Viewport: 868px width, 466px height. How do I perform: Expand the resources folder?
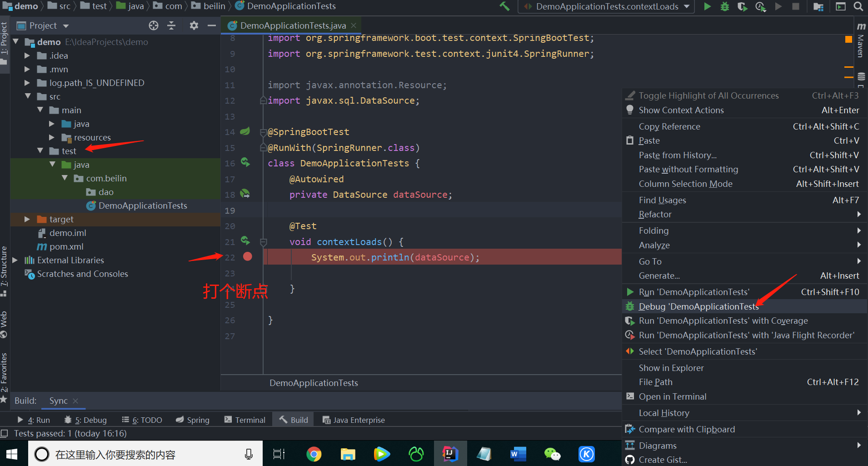[51, 137]
